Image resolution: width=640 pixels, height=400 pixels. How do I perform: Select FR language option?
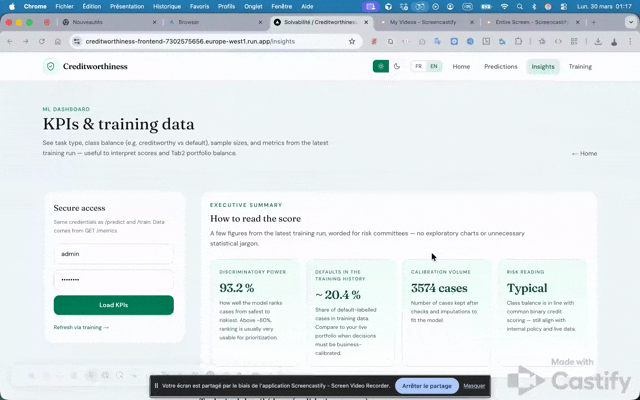pos(419,67)
